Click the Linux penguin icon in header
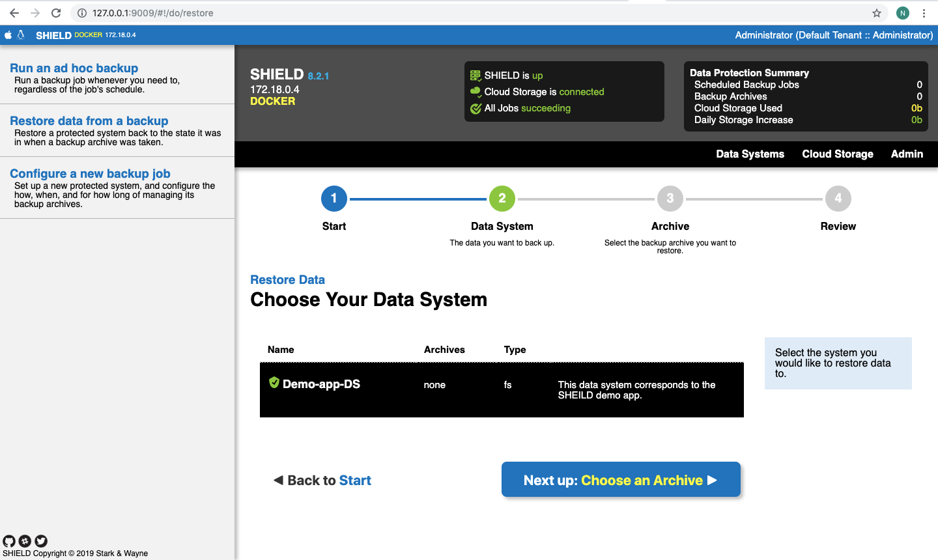938x560 pixels. point(21,35)
